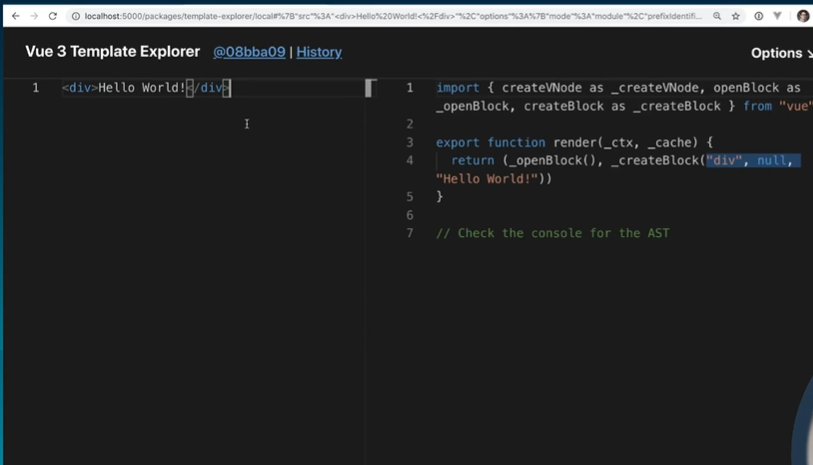Expand the Options menu
Image resolution: width=813 pixels, height=465 pixels.
[781, 53]
